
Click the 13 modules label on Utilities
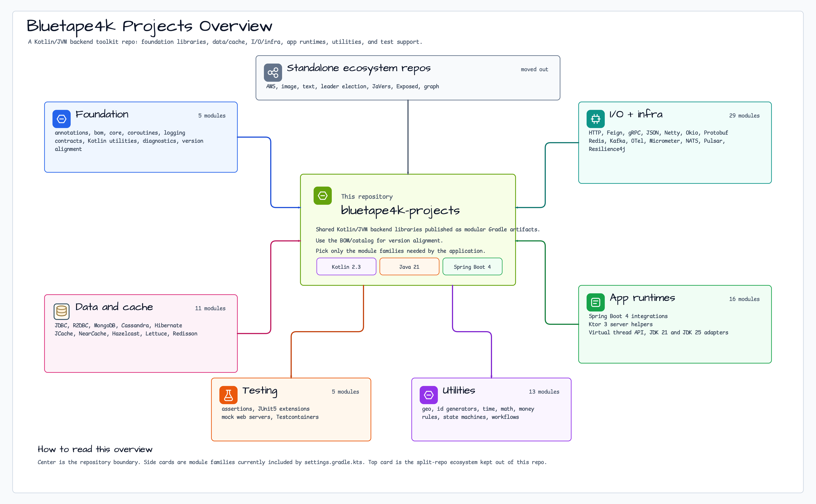pos(544,392)
